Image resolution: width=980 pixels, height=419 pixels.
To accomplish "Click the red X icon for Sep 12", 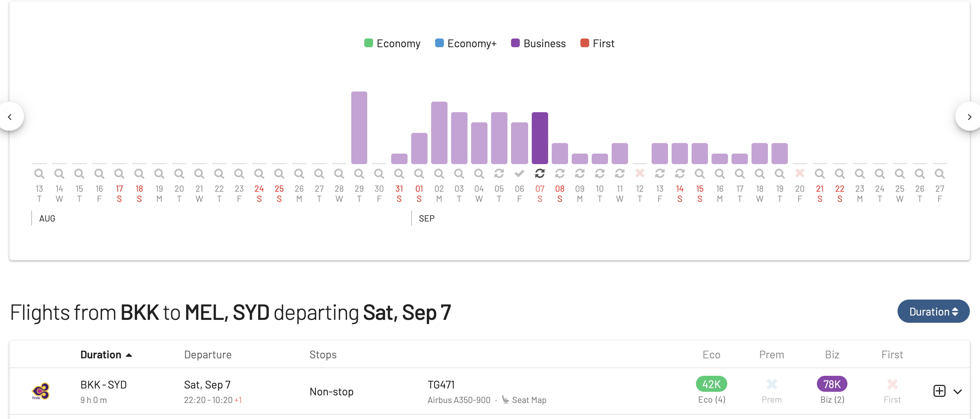I will (640, 174).
